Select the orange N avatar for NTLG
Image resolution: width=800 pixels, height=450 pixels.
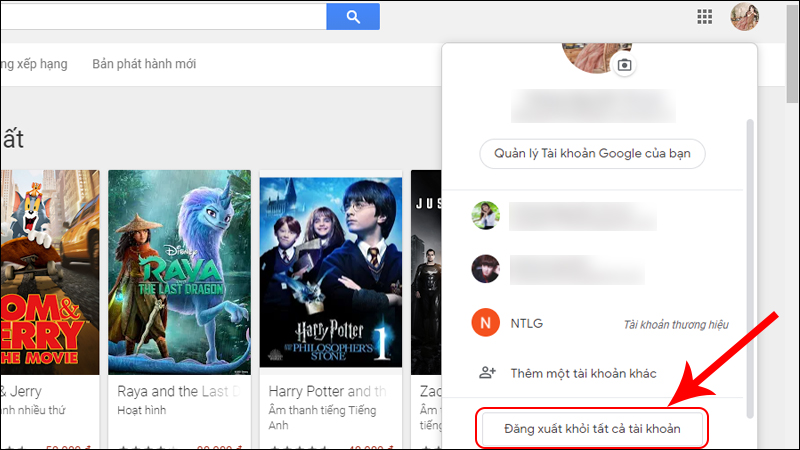(x=485, y=322)
